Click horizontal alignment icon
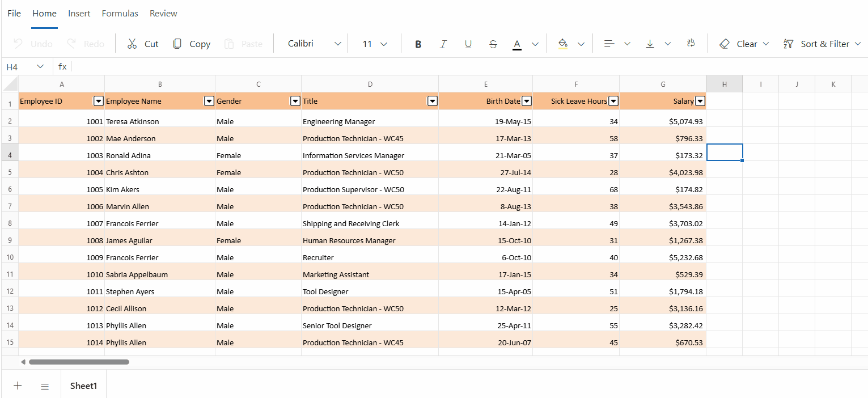This screenshot has height=398, width=868. tap(609, 44)
